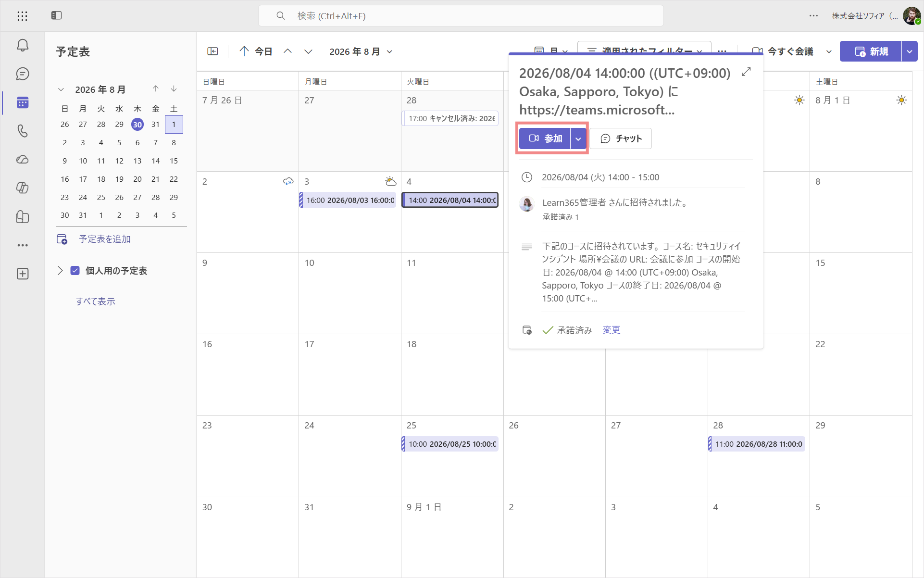Go to the previous month in mini calendar
Viewport: 924px width, 578px height.
click(156, 89)
